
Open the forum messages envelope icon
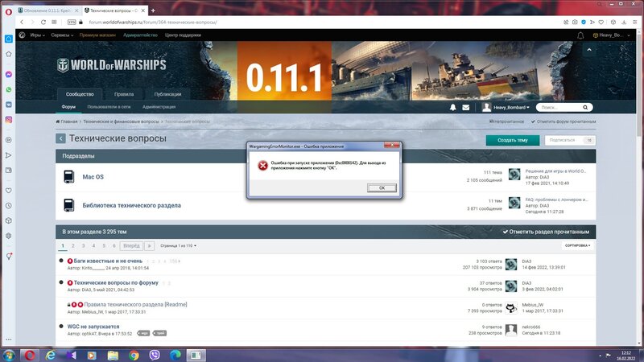[467, 107]
